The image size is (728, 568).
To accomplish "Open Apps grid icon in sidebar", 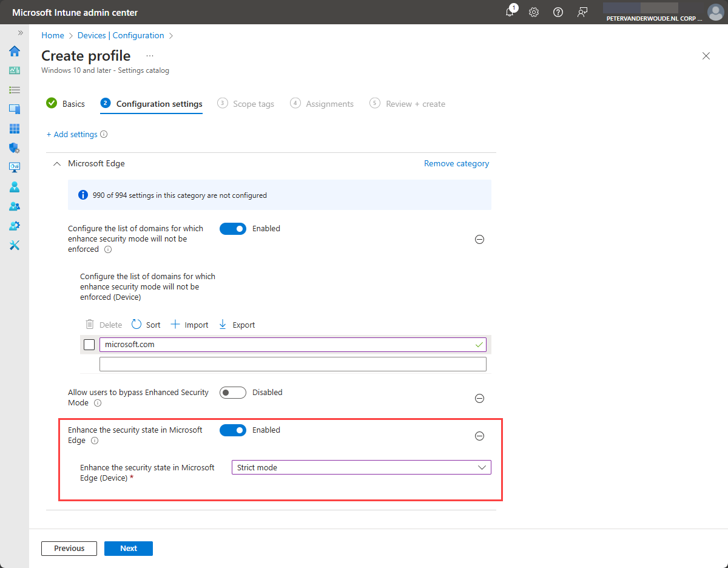I will [15, 129].
